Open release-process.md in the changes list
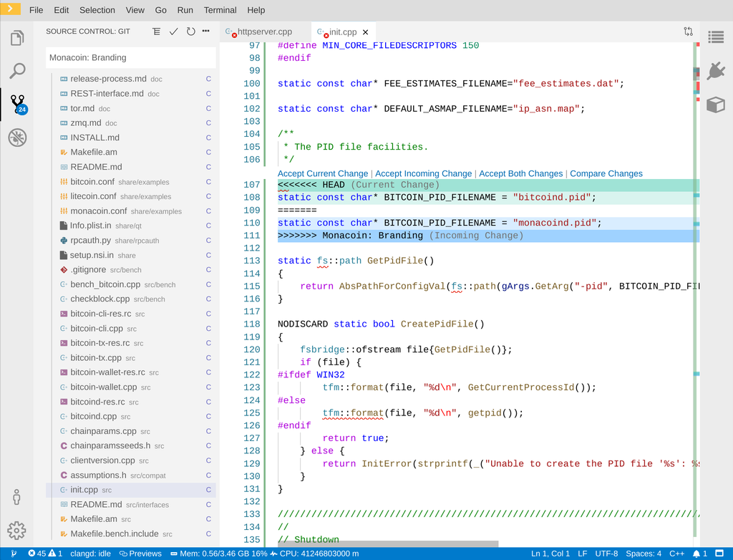Image resolution: width=733 pixels, height=560 pixels. tap(131, 79)
